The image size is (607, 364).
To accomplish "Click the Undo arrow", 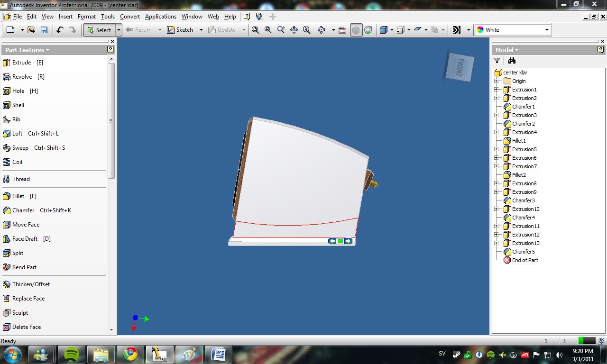I will click(60, 30).
